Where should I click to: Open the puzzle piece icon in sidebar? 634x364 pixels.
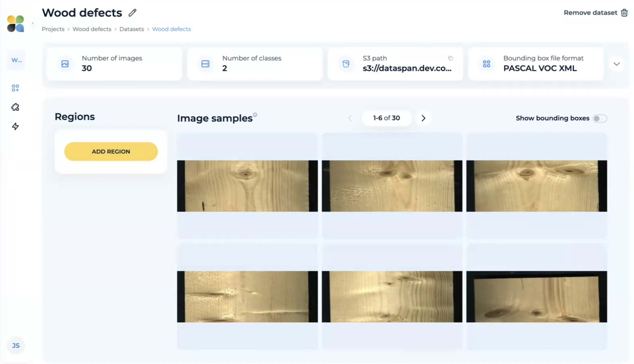point(15,107)
